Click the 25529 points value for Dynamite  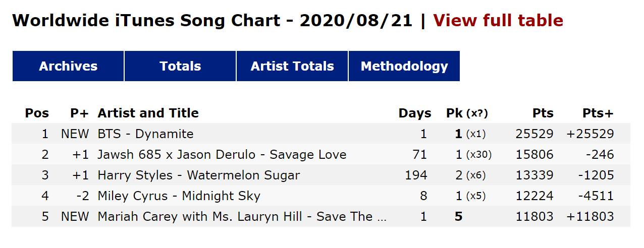pyautogui.click(x=534, y=134)
